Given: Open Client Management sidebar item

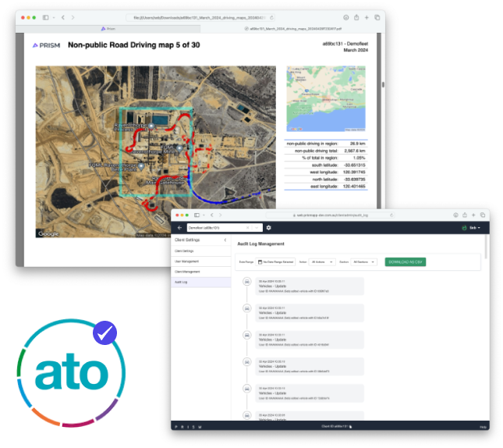Looking at the screenshot, I should (x=201, y=272).
